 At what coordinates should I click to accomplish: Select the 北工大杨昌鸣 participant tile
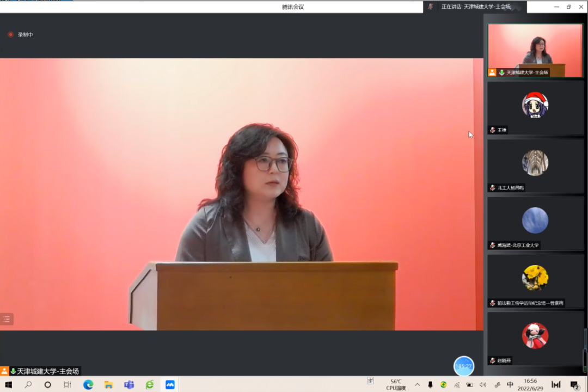click(535, 166)
